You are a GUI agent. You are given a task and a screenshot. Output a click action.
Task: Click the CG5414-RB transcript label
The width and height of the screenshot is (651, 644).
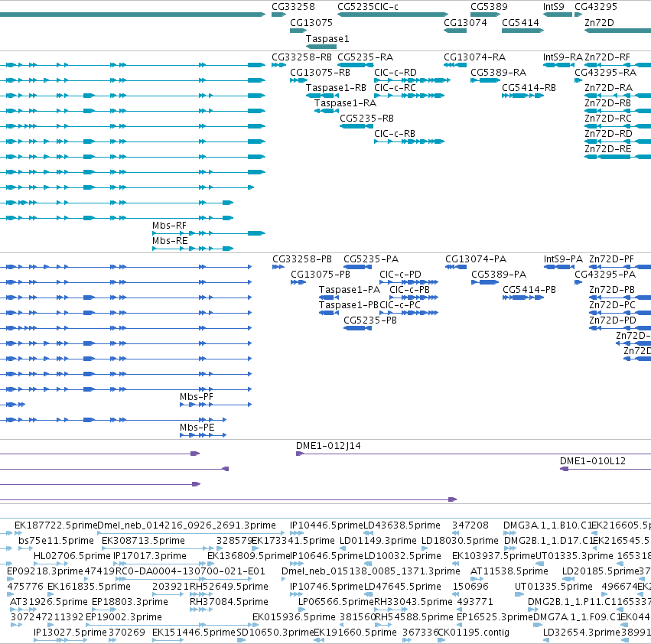point(529,88)
